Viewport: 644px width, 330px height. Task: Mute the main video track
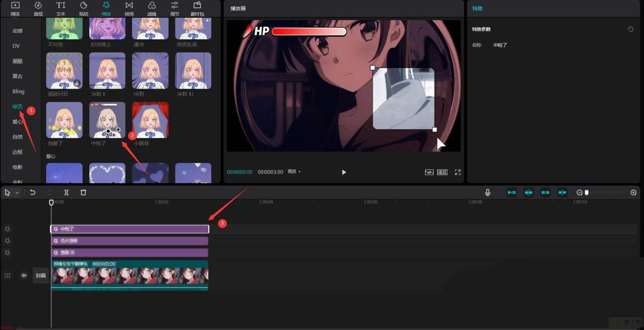[x=24, y=276]
